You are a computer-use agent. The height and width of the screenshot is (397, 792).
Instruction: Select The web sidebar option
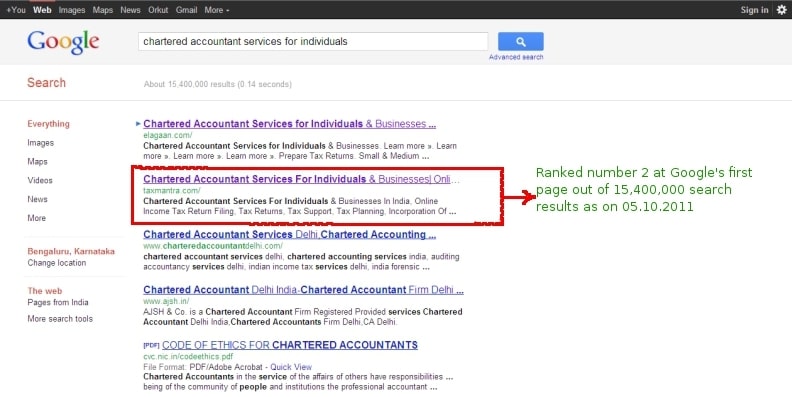(45, 291)
